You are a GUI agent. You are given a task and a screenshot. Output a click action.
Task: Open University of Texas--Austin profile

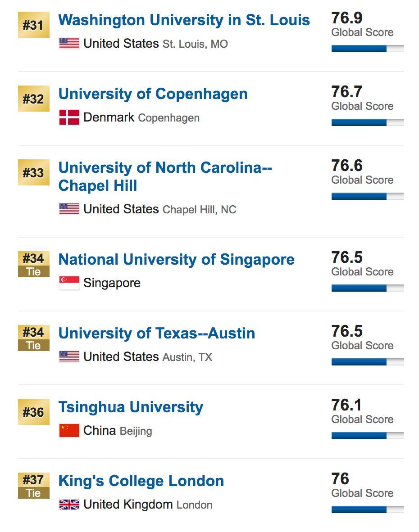pos(156,334)
